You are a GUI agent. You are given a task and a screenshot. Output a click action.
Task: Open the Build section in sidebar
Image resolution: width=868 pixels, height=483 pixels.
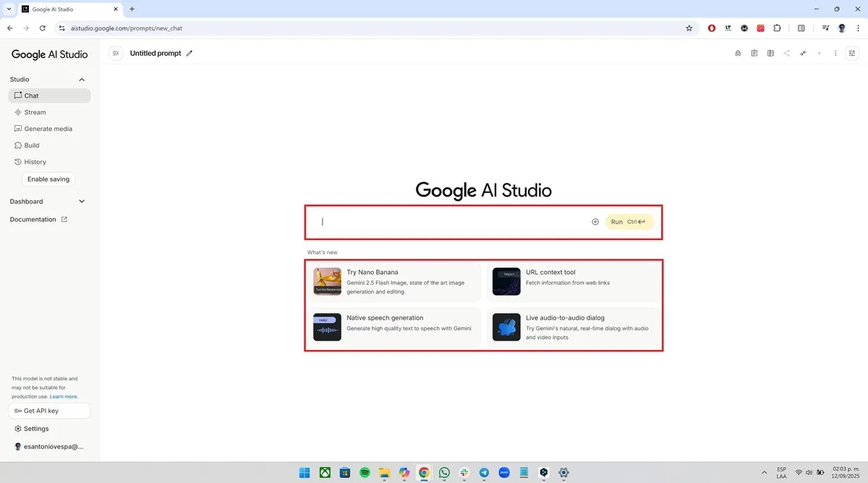(x=31, y=145)
